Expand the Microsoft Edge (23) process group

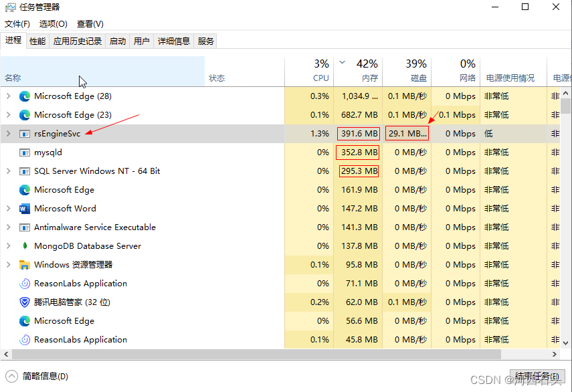point(9,115)
